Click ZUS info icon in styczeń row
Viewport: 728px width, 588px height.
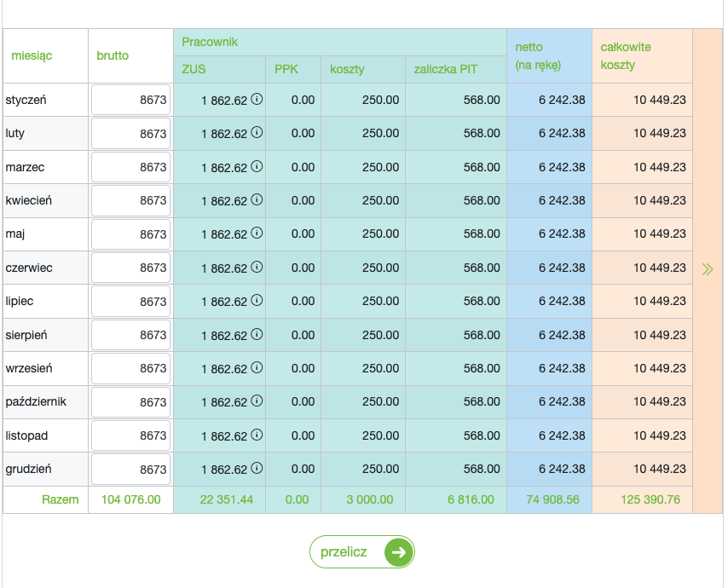click(257, 100)
